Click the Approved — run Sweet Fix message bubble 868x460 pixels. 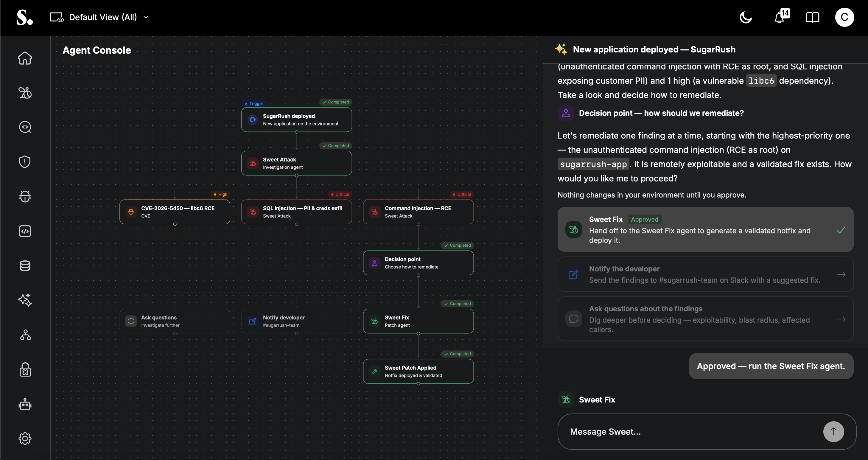(x=771, y=366)
